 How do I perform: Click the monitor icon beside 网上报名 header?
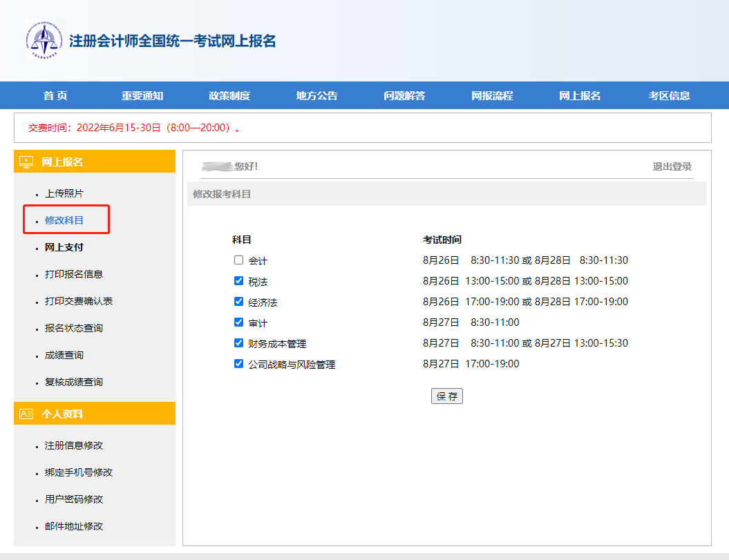coord(26,162)
